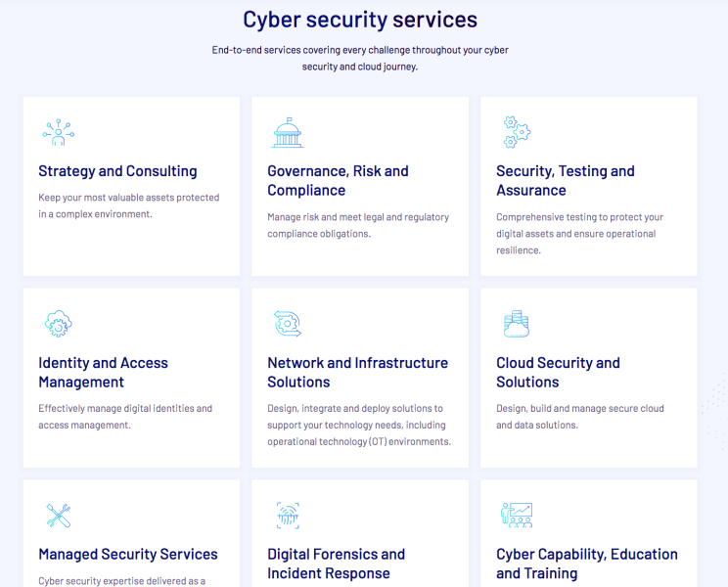
Task: Click the Cloud Security database icon
Action: [x=516, y=324]
